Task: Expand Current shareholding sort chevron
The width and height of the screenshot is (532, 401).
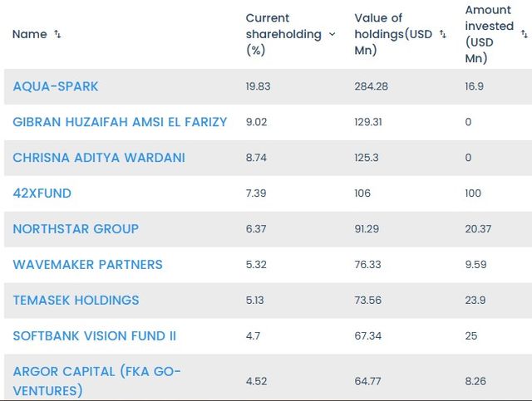Action: click(332, 34)
